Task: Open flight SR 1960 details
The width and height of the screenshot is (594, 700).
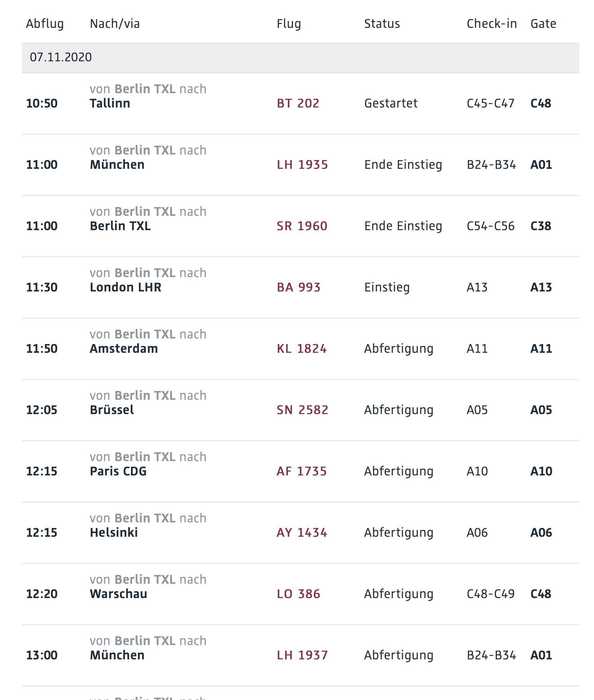Action: 302,226
